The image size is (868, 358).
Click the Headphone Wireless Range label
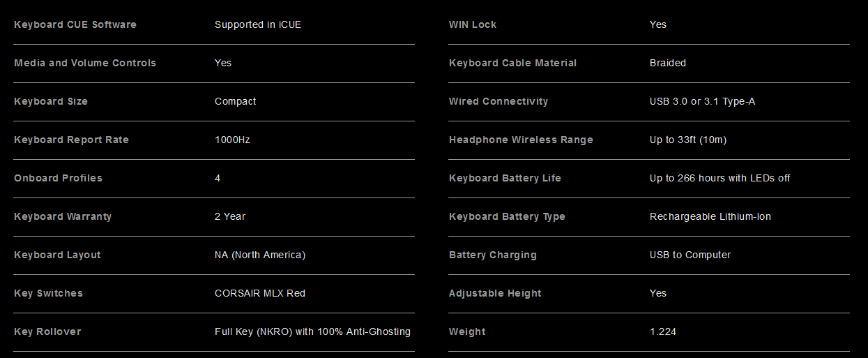[x=521, y=140]
